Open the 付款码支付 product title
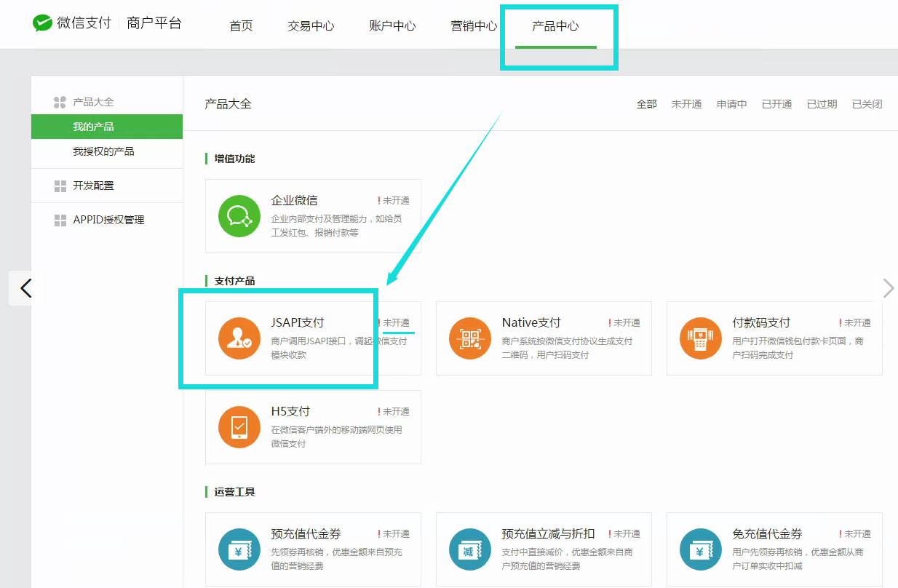The image size is (898, 588). click(761, 322)
